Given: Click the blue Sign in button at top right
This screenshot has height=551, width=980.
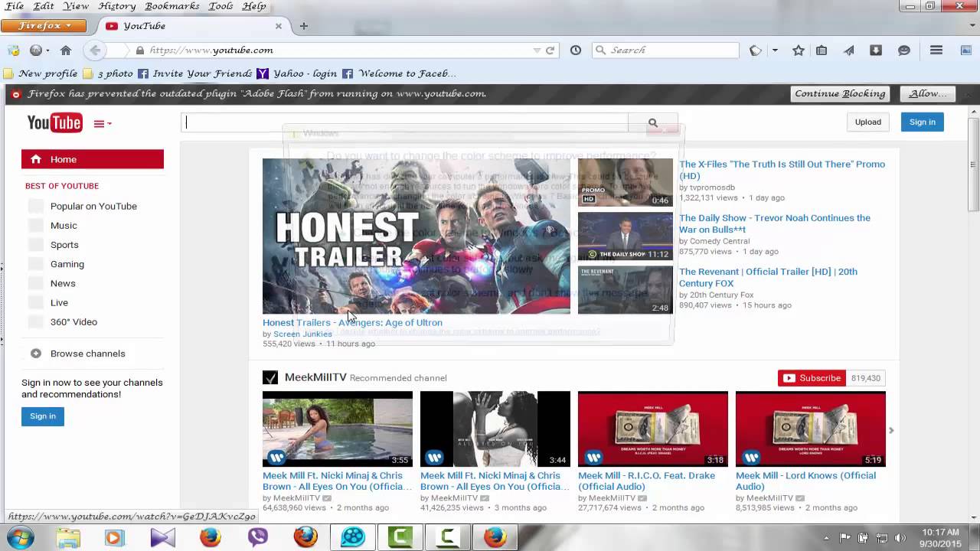Looking at the screenshot, I should (x=922, y=122).
